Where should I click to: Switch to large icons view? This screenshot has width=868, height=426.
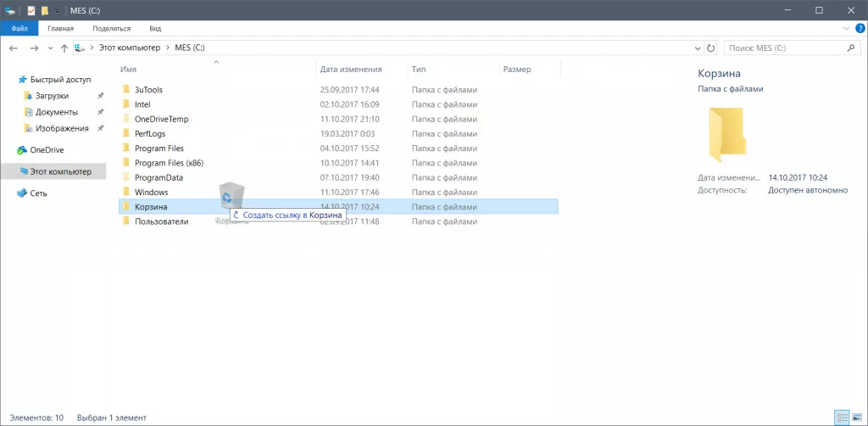pos(857,418)
